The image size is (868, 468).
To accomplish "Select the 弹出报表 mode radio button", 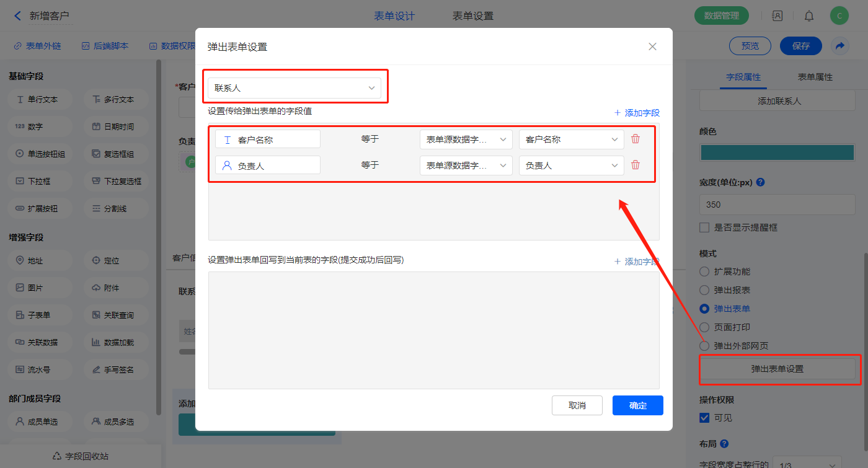I will pos(704,290).
